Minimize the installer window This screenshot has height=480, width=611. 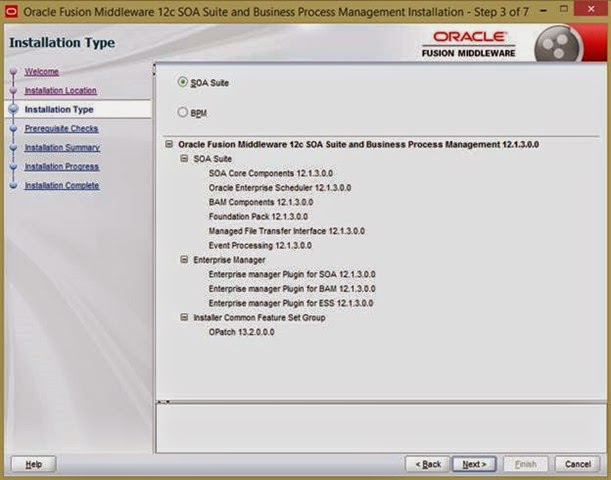click(x=543, y=10)
